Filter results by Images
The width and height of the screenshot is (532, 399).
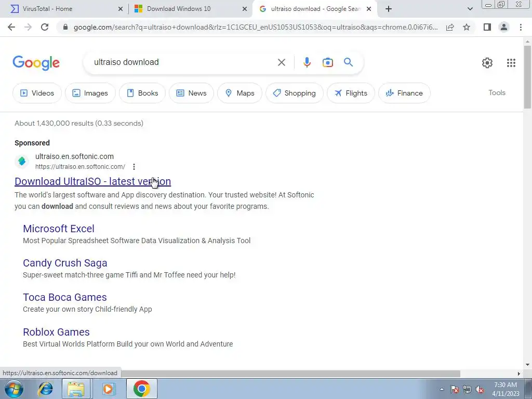click(x=90, y=93)
